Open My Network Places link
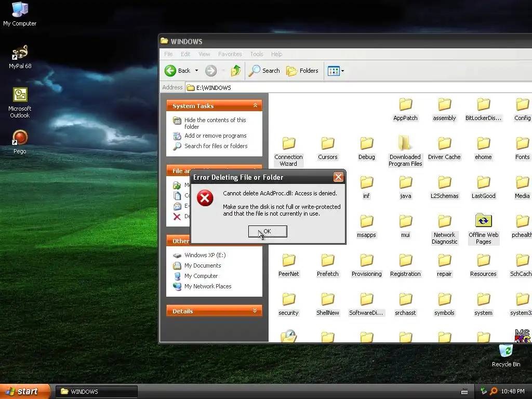 pyautogui.click(x=208, y=286)
